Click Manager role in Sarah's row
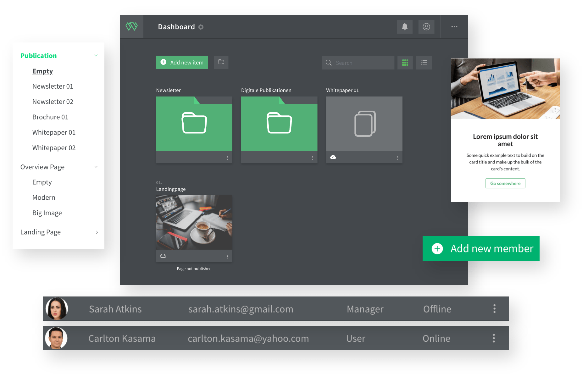The width and height of the screenshot is (588, 382). point(365,309)
